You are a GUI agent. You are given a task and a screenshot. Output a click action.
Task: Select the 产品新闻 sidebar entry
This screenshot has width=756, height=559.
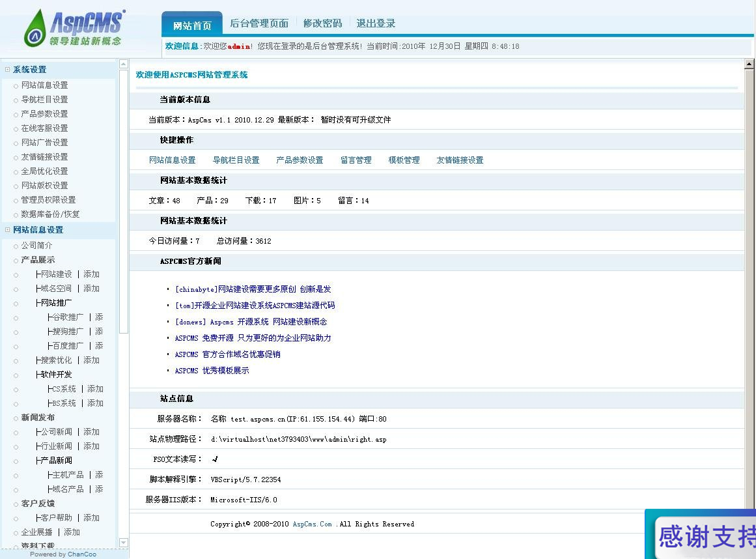click(56, 461)
